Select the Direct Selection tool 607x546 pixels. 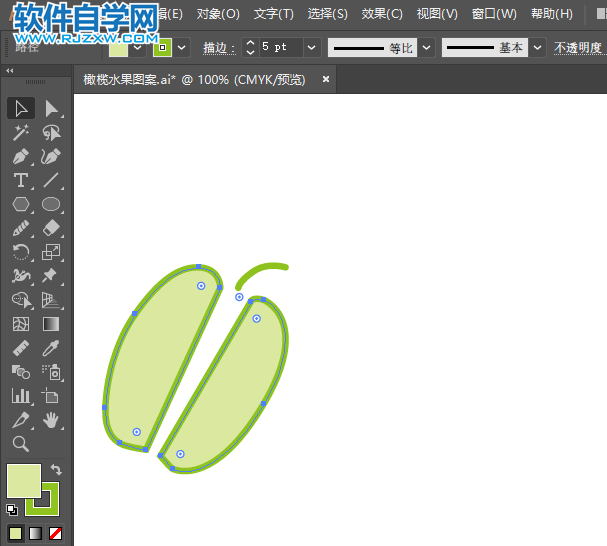(x=52, y=108)
